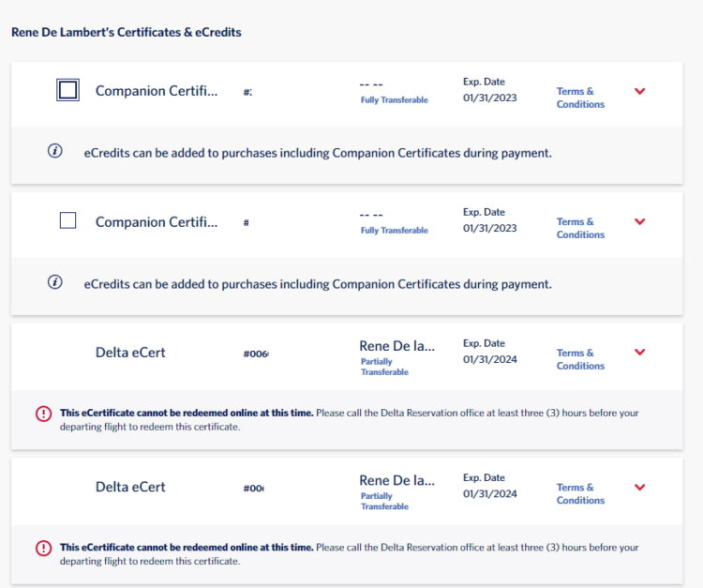Click eCredits note under second Companion Certificate
This screenshot has height=588, width=703.
[318, 284]
